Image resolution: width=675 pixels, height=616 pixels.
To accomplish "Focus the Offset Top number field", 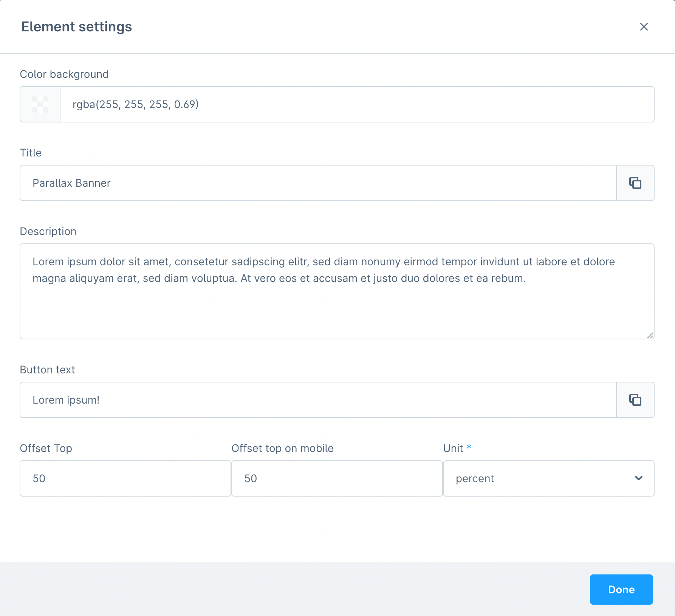I will [125, 478].
